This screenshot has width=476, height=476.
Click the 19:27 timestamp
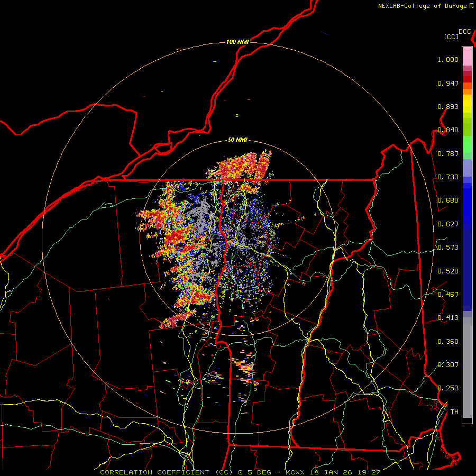[x=368, y=472]
